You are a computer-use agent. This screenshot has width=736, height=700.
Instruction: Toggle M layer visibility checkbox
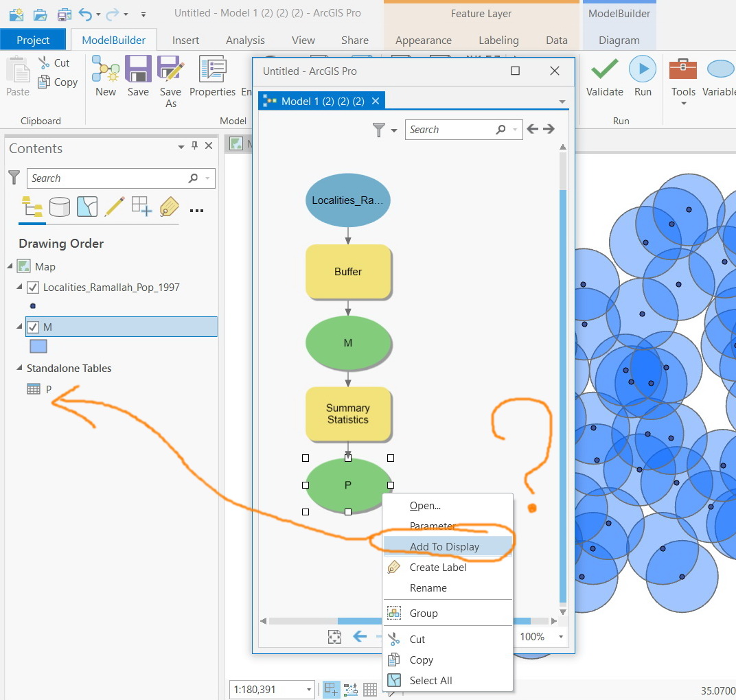point(33,327)
